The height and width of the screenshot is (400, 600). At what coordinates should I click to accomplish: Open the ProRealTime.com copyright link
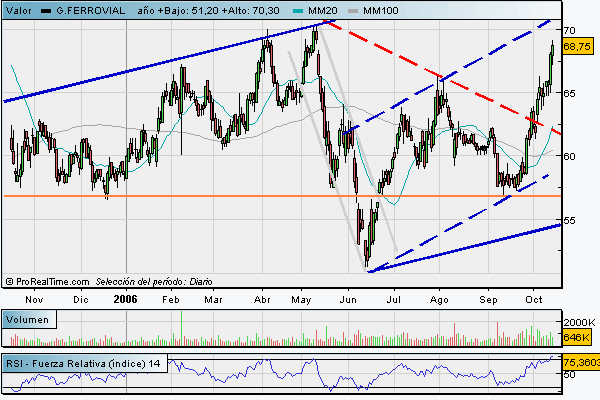(48, 282)
